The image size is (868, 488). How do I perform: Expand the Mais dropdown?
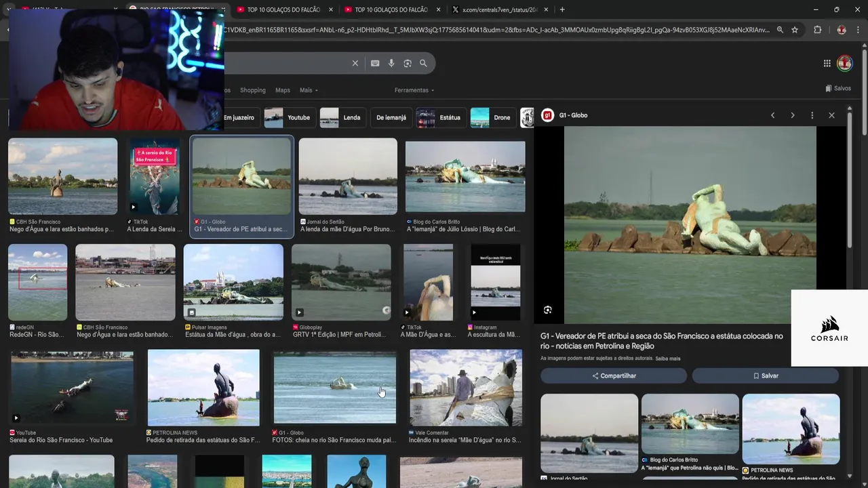pos(309,90)
